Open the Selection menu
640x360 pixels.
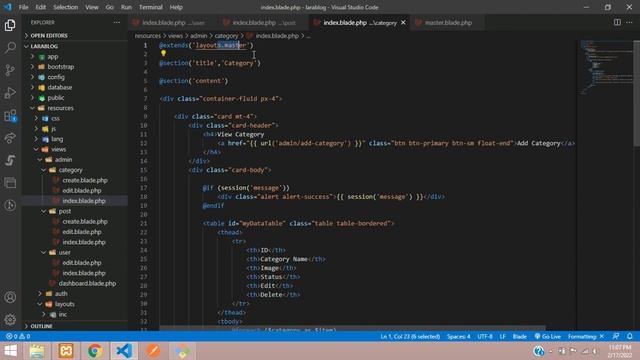pyautogui.click(x=65, y=7)
